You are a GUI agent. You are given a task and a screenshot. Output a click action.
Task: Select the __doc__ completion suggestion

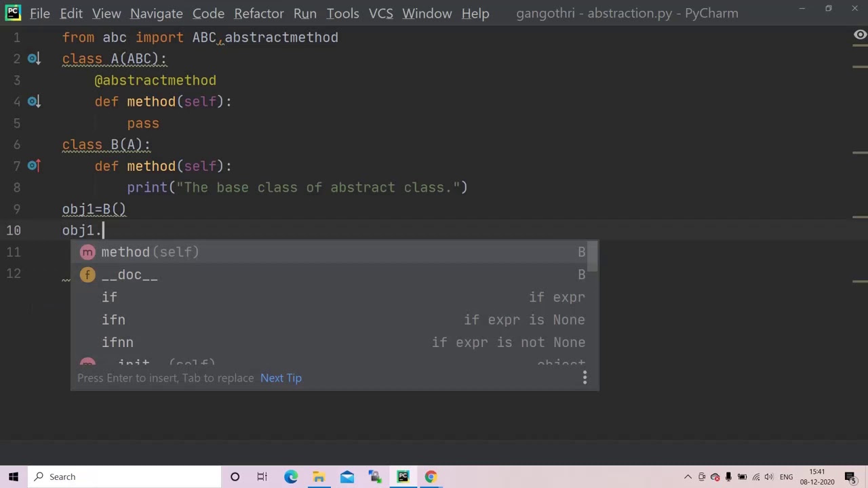coord(330,274)
